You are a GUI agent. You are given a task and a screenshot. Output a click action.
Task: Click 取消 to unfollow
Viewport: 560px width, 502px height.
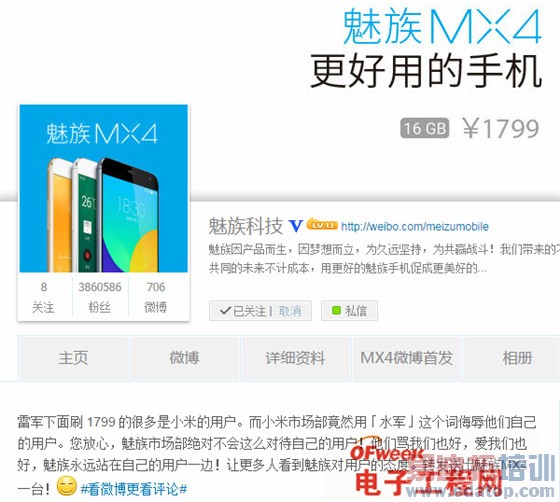pyautogui.click(x=290, y=311)
